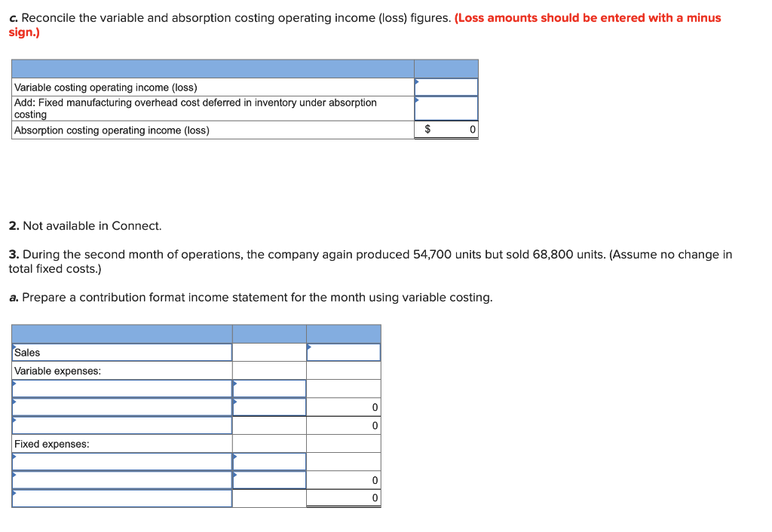
Task: Select the Sales amount input cell
Action: click(344, 352)
